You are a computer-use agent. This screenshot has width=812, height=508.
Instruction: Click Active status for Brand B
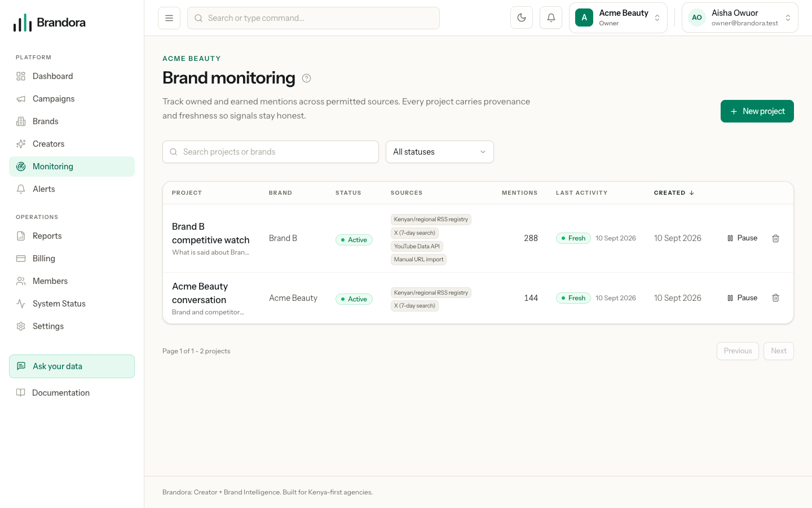tap(354, 240)
